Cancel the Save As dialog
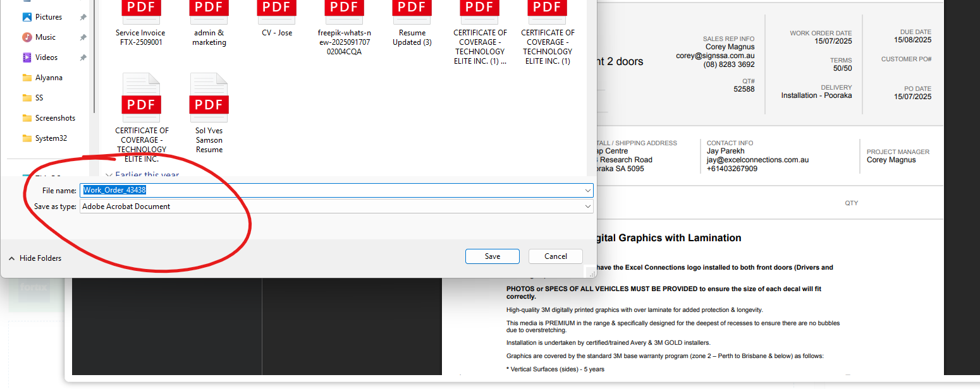Image resolution: width=980 pixels, height=389 pixels. click(x=555, y=256)
